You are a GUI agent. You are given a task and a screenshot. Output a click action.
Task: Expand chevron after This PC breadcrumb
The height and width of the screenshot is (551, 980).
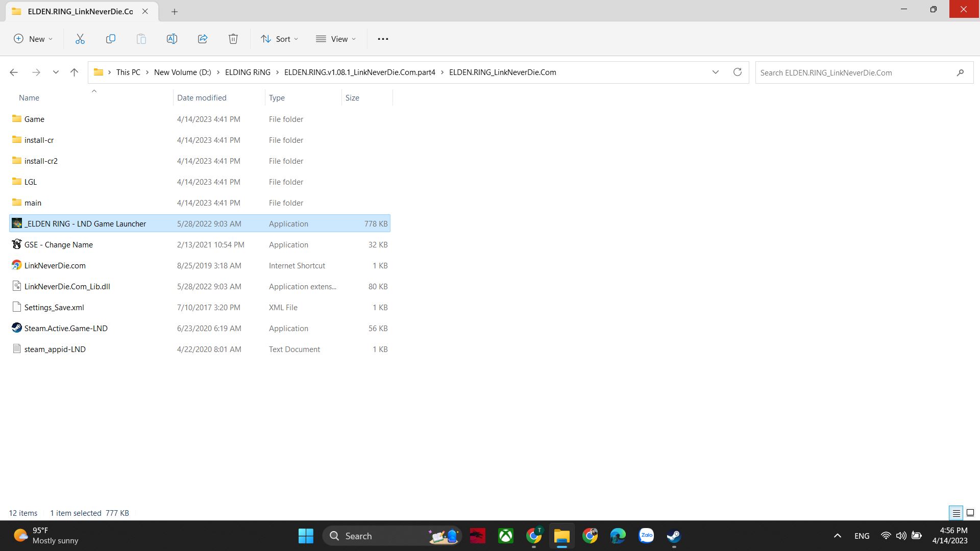[148, 72]
